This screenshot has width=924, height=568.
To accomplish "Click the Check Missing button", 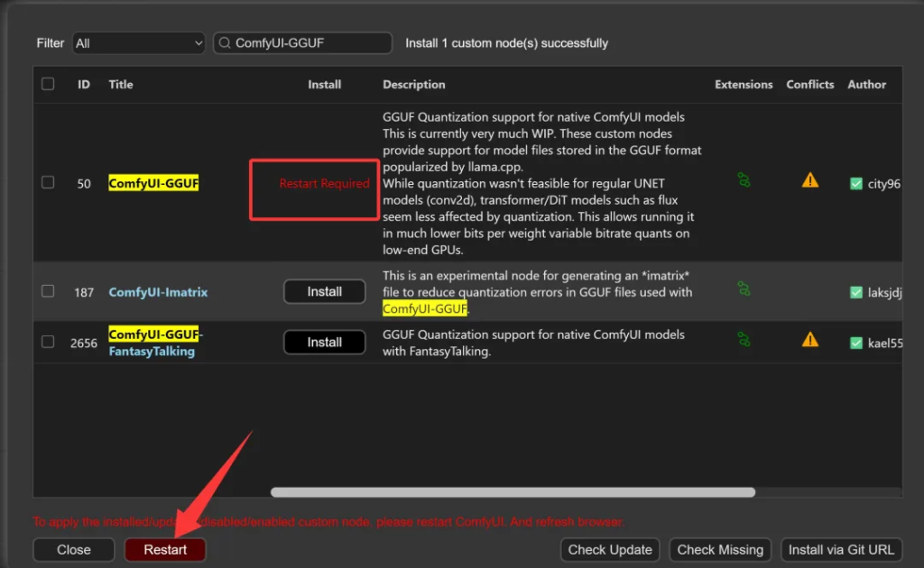I will (x=720, y=550).
